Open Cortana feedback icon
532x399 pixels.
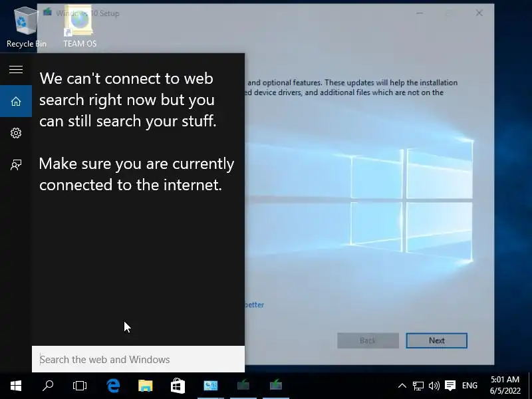[x=16, y=165]
